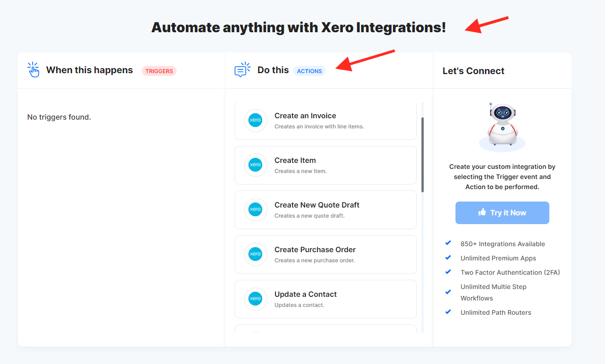Click 'Unlimited Premium Apps' text
The height and width of the screenshot is (364, 605).
(498, 258)
